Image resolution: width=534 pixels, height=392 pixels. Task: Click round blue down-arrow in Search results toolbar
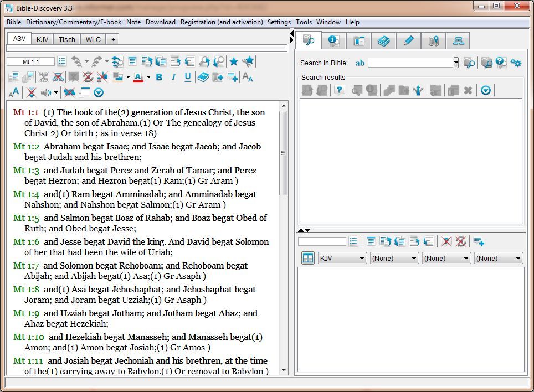[486, 90]
